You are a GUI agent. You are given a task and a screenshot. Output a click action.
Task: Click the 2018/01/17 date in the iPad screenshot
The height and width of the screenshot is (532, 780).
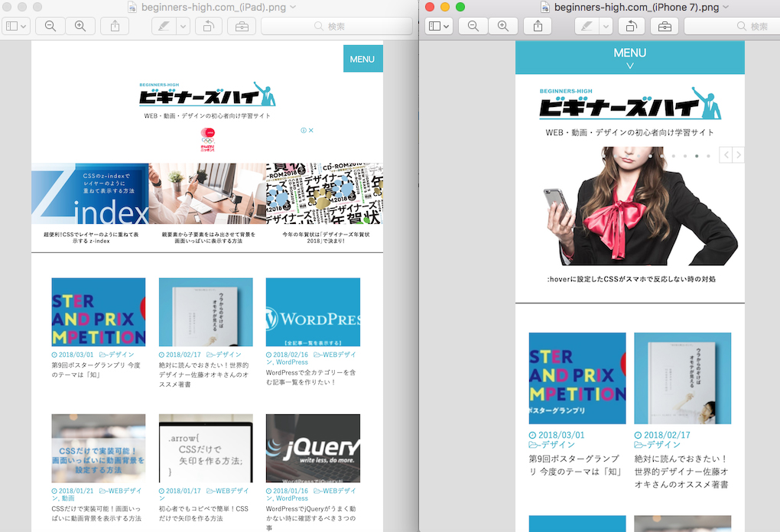point(183,491)
